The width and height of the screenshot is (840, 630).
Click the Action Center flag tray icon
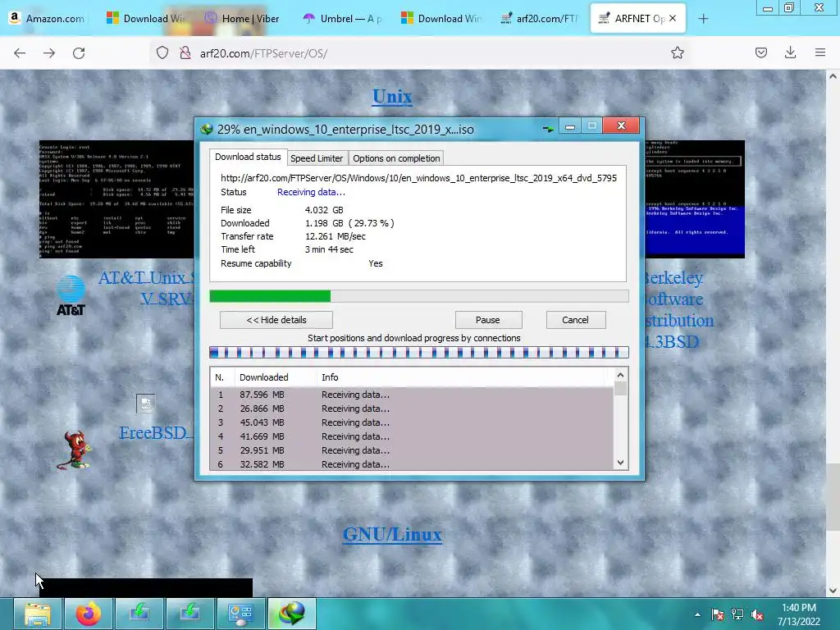pyautogui.click(x=717, y=614)
